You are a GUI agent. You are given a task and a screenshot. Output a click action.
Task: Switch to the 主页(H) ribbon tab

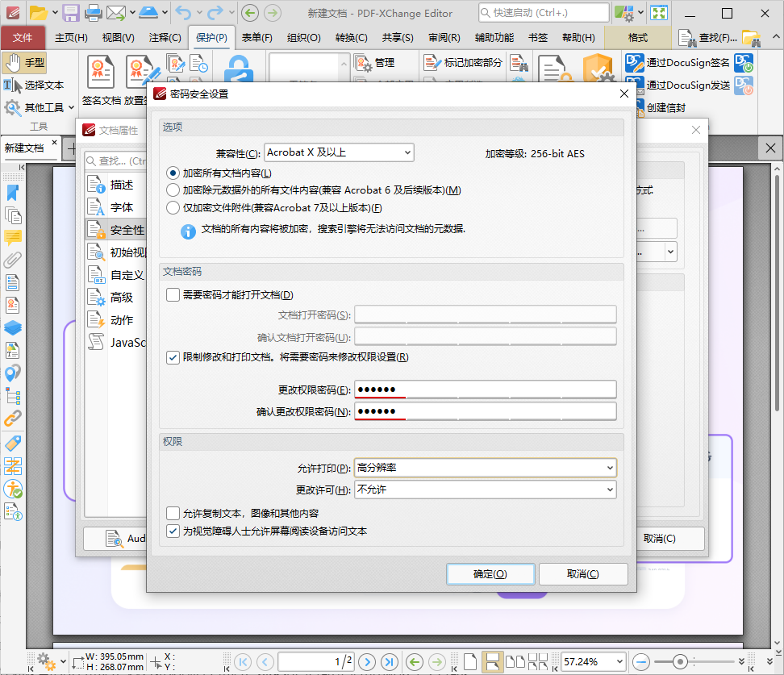[71, 38]
